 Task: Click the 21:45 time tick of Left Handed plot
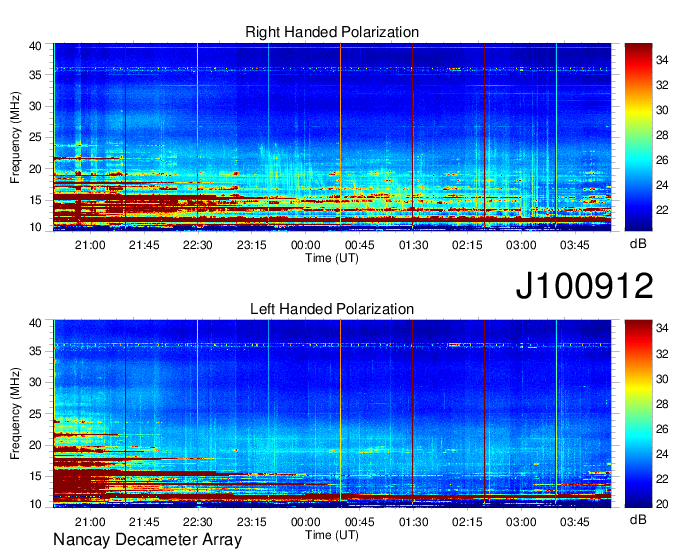[144, 522]
